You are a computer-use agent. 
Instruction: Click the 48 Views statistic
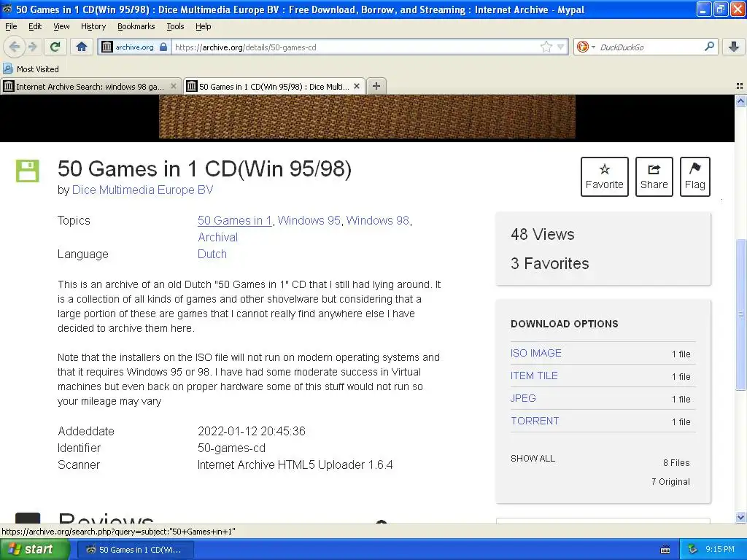543,234
